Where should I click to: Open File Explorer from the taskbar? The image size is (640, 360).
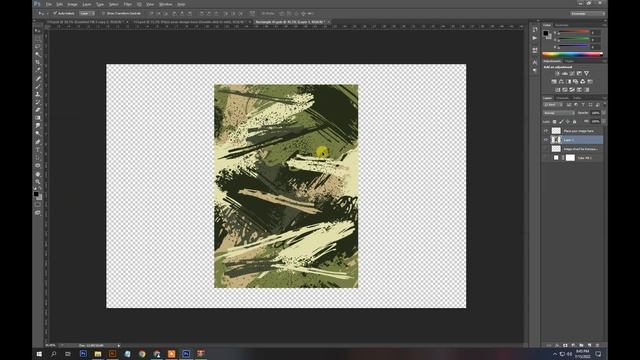point(98,354)
